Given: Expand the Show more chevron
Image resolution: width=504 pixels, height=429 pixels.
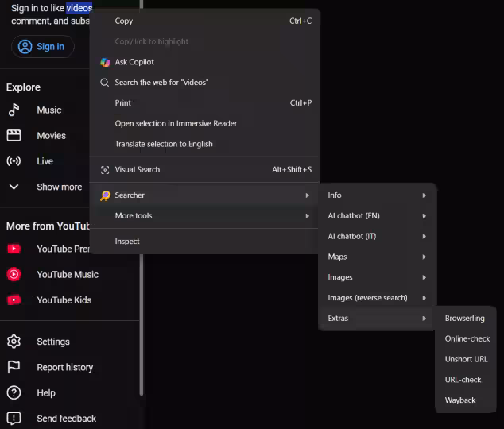Looking at the screenshot, I should [14, 187].
